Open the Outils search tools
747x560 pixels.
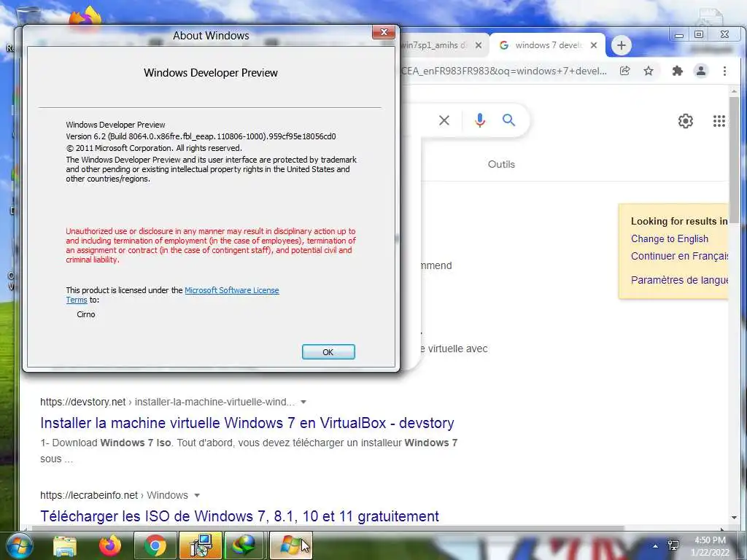tap(501, 164)
